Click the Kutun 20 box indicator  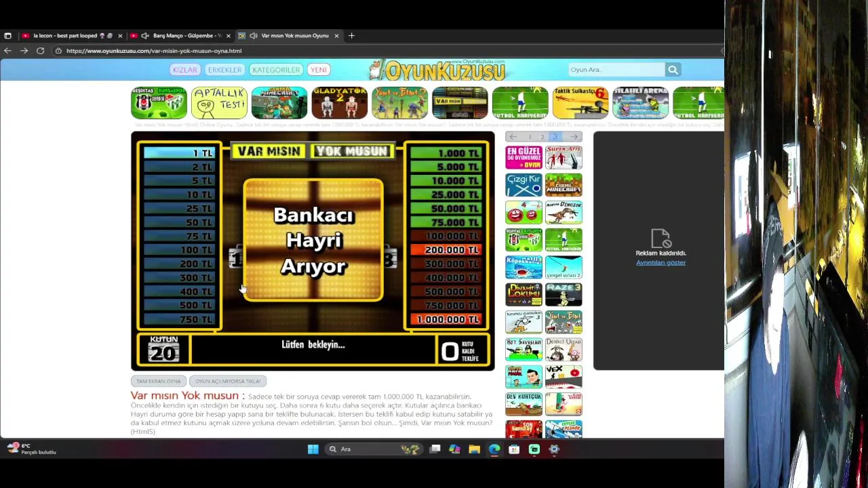(x=164, y=349)
